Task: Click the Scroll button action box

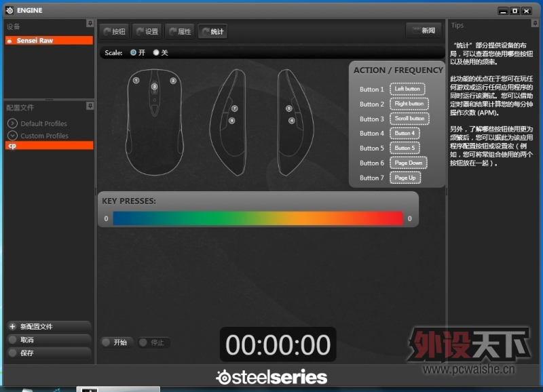Action: pos(410,118)
